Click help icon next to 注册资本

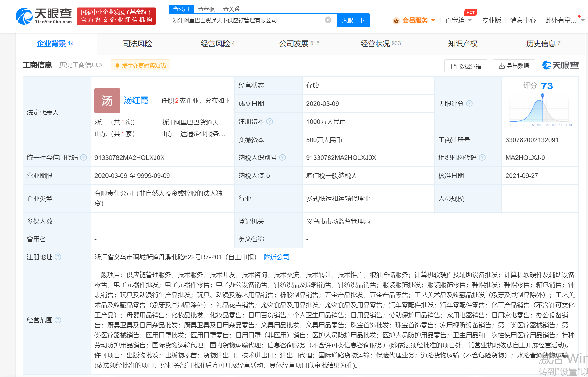[x=270, y=122]
